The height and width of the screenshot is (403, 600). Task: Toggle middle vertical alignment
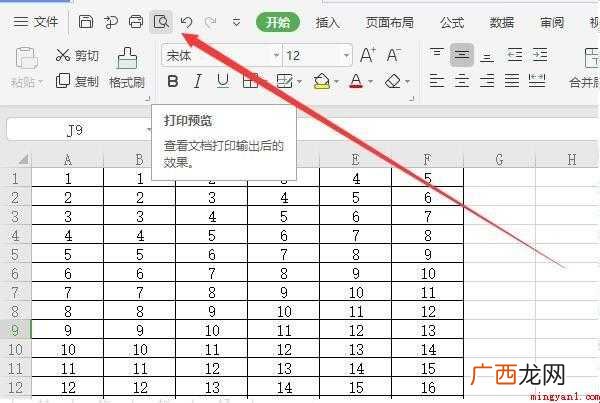pyautogui.click(x=461, y=55)
